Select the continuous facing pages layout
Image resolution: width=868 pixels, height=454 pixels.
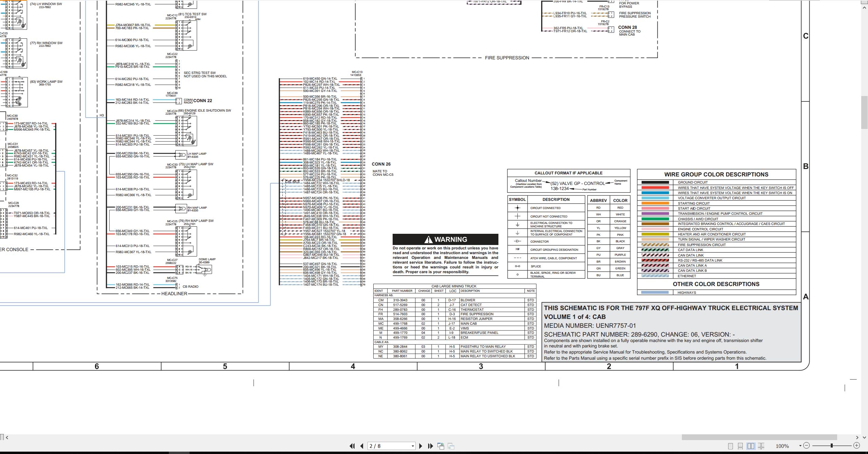click(x=761, y=446)
